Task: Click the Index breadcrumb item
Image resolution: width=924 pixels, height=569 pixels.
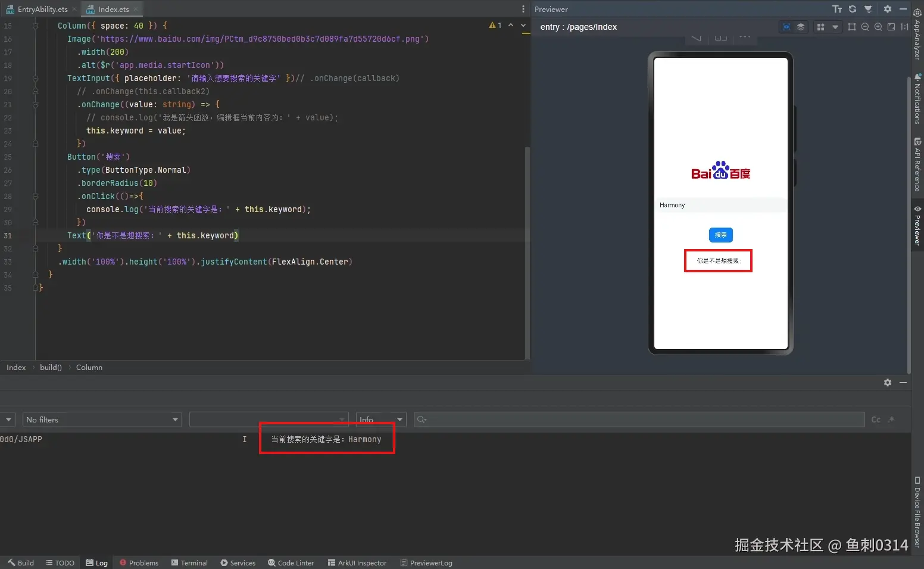Action: pos(16,368)
